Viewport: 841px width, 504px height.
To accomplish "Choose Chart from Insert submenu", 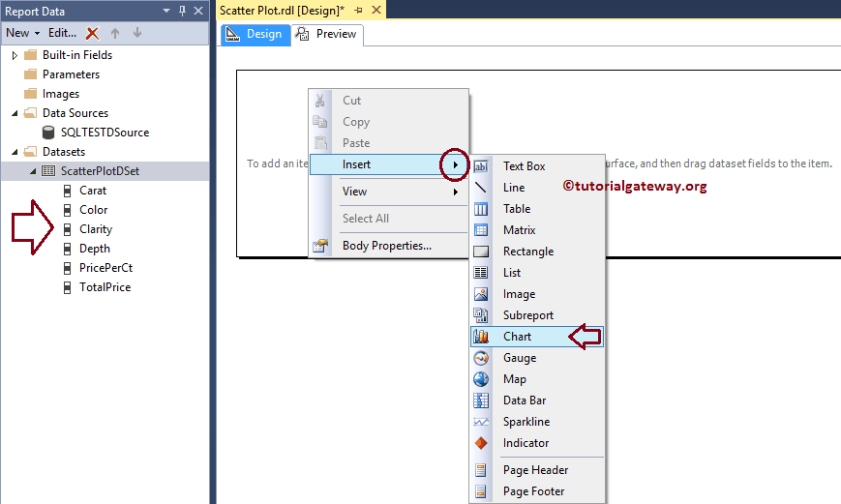I will click(x=537, y=337).
